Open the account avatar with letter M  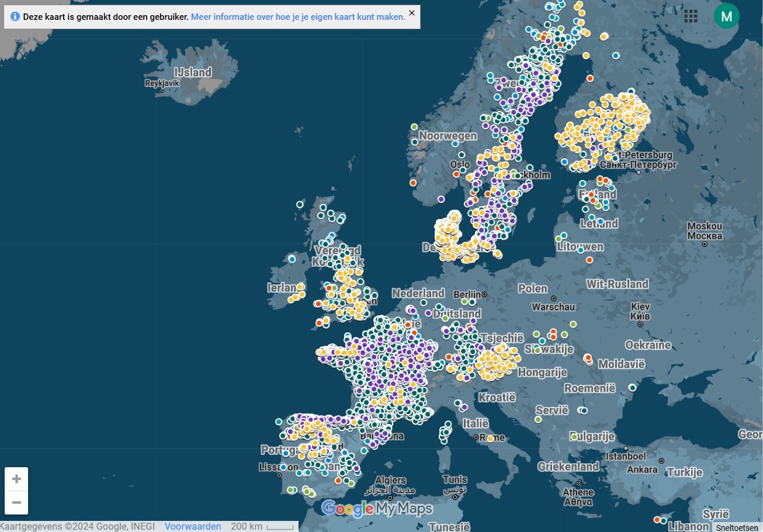coord(726,16)
